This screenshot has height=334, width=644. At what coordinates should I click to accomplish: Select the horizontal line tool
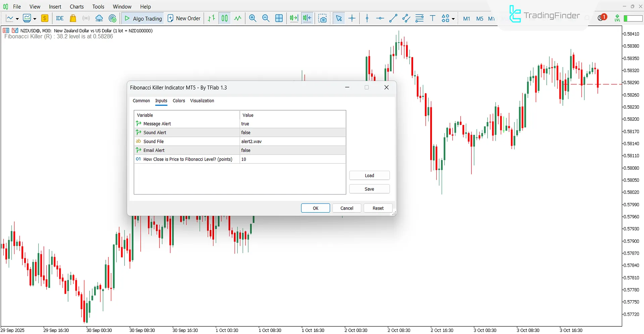click(x=380, y=18)
